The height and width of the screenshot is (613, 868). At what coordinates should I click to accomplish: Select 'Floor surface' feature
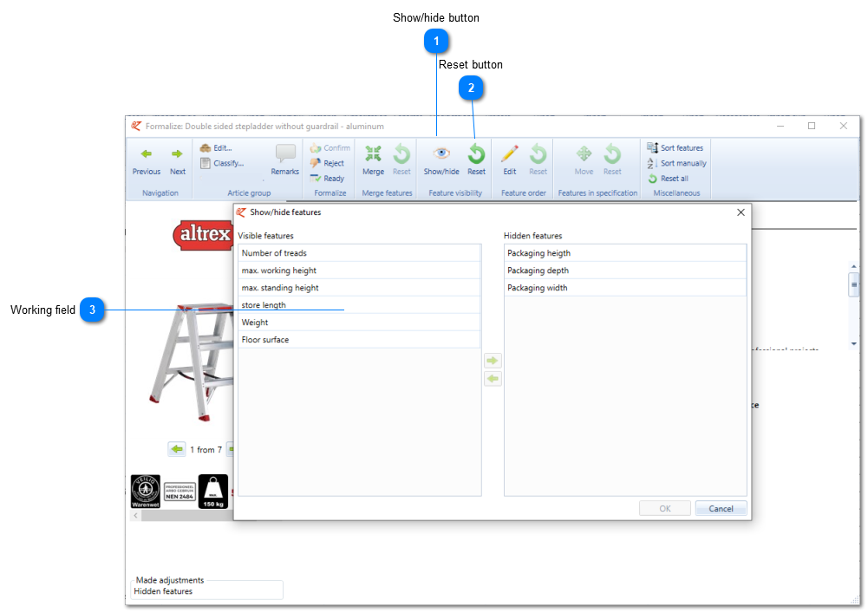click(x=359, y=340)
